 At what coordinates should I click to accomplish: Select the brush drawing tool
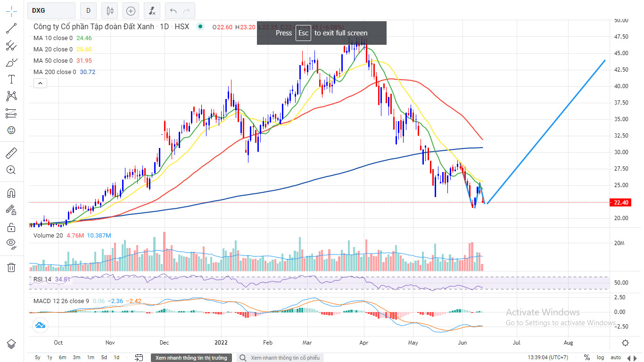tap(11, 62)
